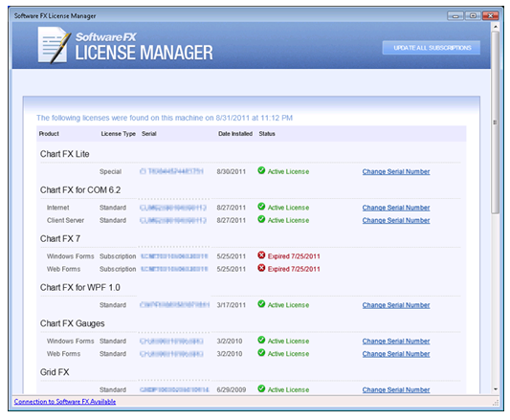Click active status icon for COM 6.2 Internet
This screenshot has width=510, height=420.
[261, 207]
